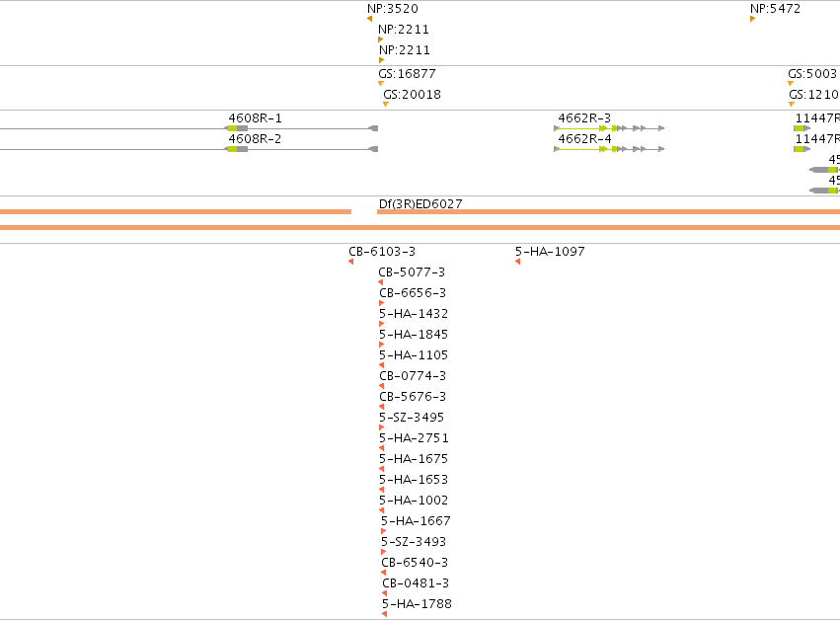
Task: Click the green exon block under 4608R-2
Action: click(x=232, y=149)
